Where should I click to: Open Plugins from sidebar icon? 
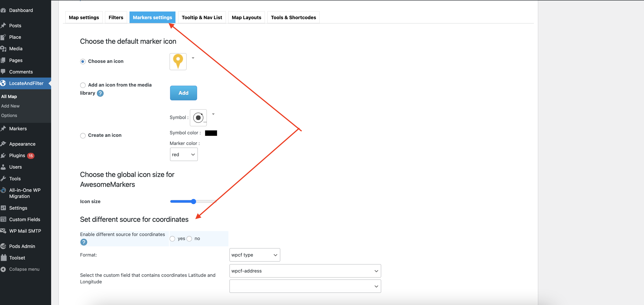coord(3,155)
